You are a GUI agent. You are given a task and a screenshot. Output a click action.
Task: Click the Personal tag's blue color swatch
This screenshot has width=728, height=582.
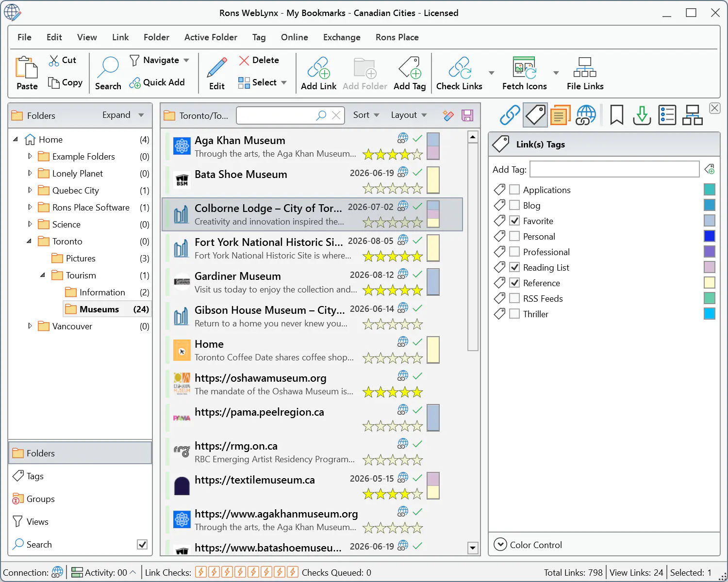709,236
